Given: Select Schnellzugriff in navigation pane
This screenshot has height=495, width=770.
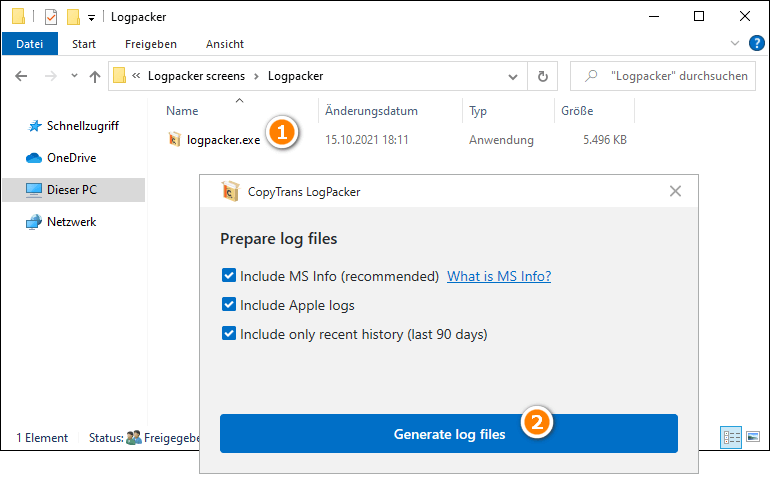Looking at the screenshot, I should [x=73, y=126].
